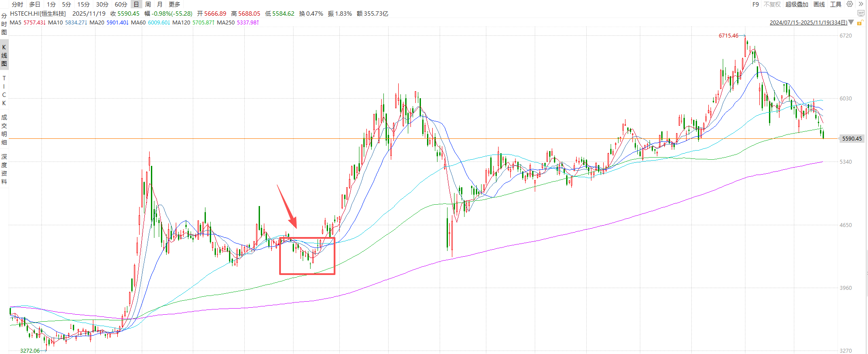868x354 pixels.
Task: Click the F9 button
Action: pos(755,4)
